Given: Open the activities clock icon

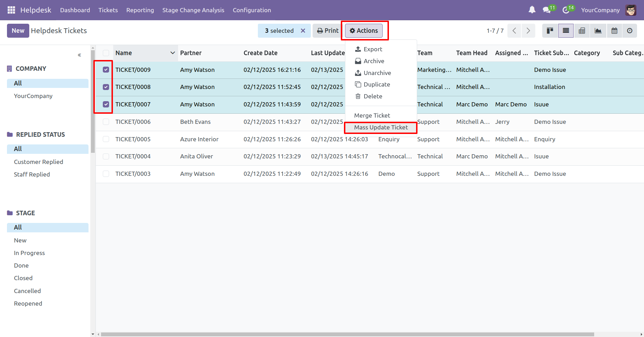Looking at the screenshot, I should [x=566, y=10].
